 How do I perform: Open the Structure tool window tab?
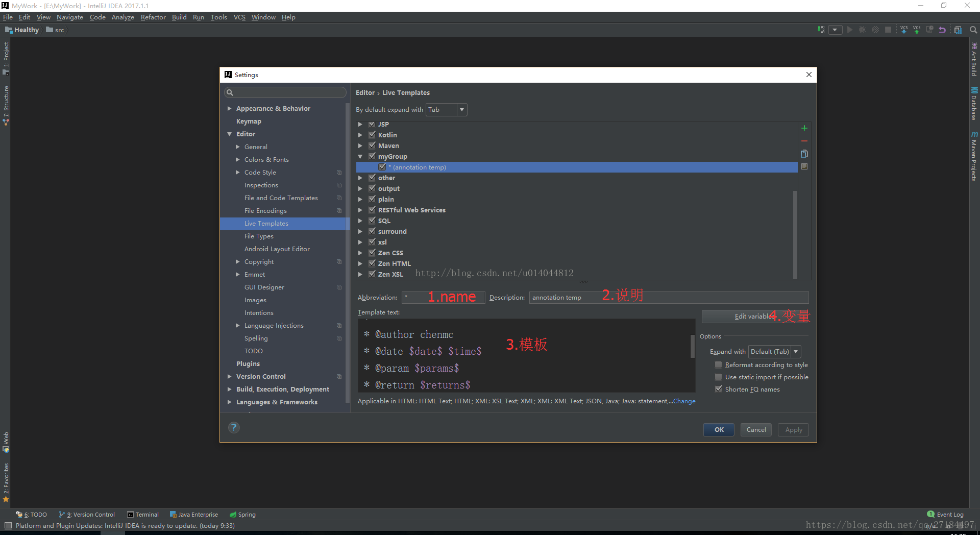pos(6,105)
